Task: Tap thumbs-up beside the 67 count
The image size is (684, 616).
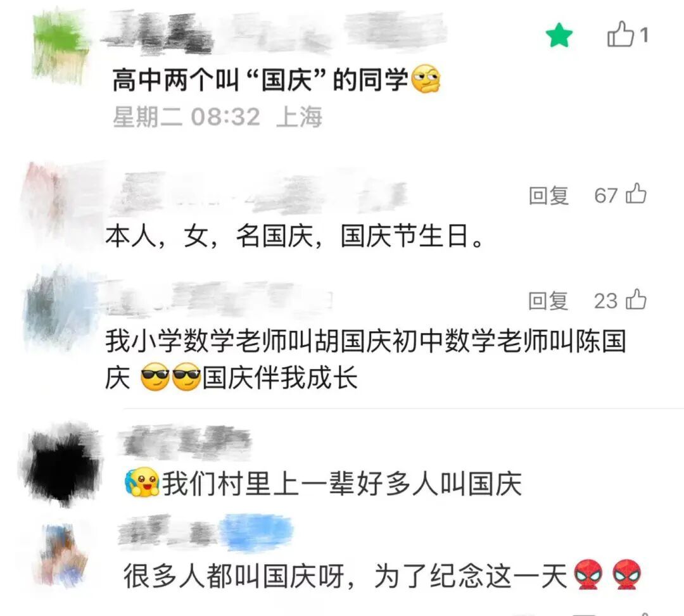Action: click(x=636, y=194)
